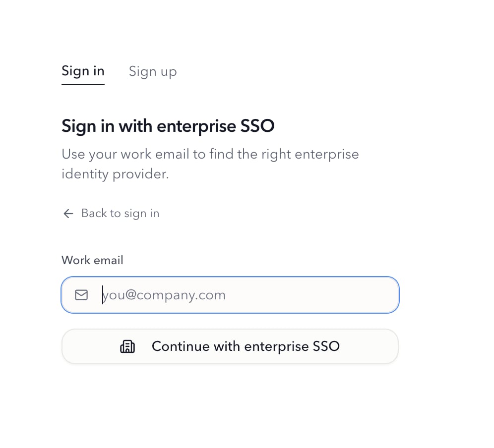
Task: Click the Use your work email description text
Action: 210,164
